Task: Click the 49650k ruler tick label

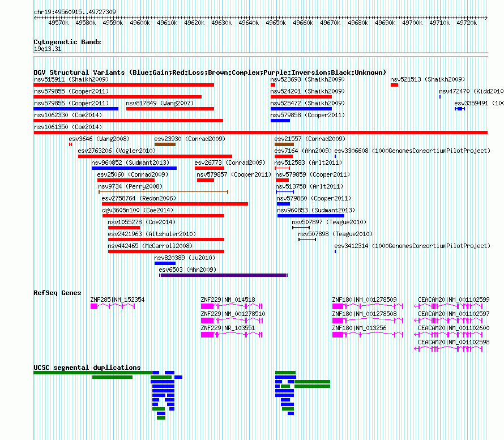Action: pos(276,23)
